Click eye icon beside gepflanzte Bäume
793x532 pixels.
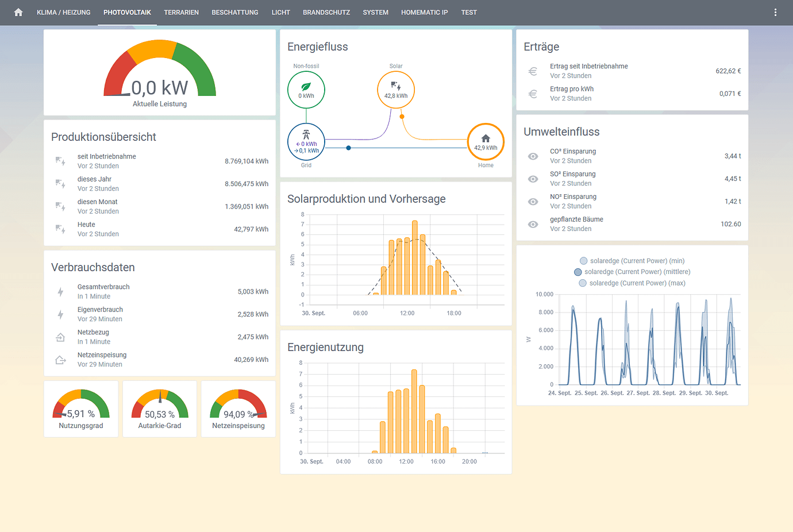coord(533,224)
